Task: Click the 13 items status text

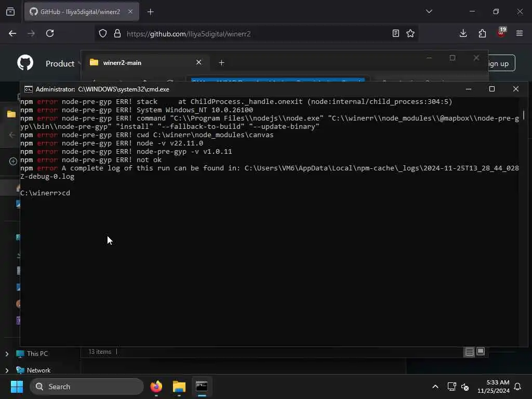Action: [x=100, y=352]
